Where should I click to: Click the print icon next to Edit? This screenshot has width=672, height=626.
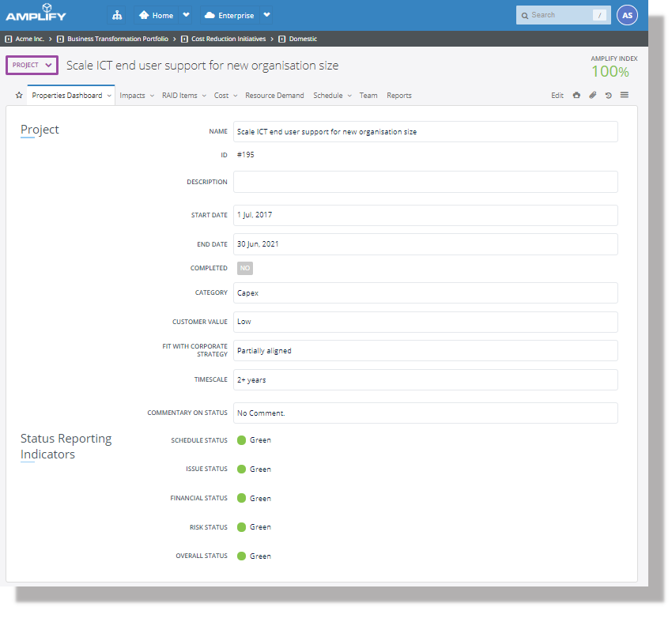[576, 96]
